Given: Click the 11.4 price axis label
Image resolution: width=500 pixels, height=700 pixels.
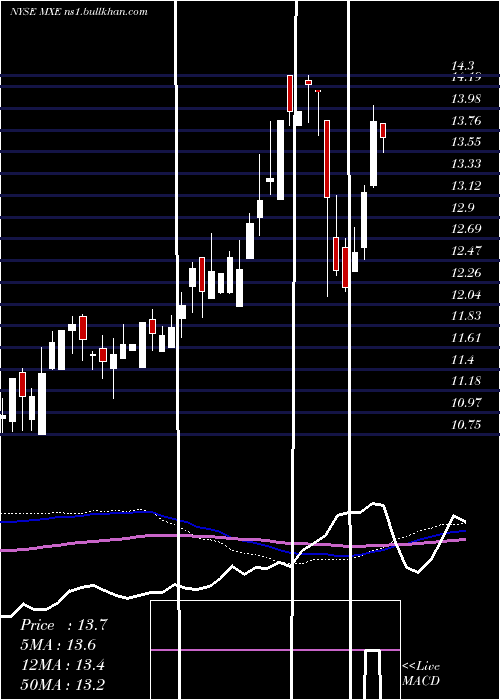Looking at the screenshot, I should 462,359.
